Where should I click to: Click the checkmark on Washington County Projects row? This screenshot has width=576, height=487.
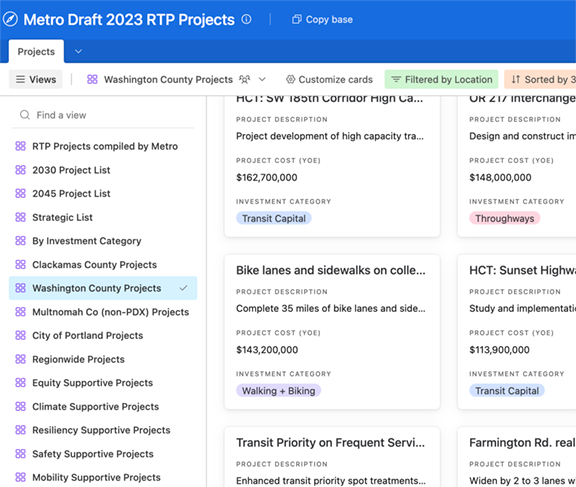point(183,288)
